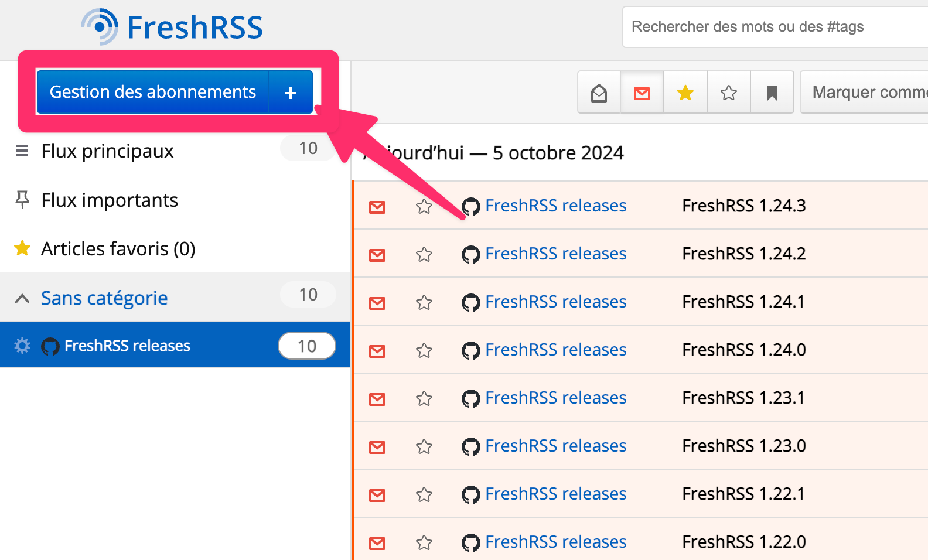Star the FreshRSS 1.24.2 article
Screen dimensions: 928x560
[424, 254]
